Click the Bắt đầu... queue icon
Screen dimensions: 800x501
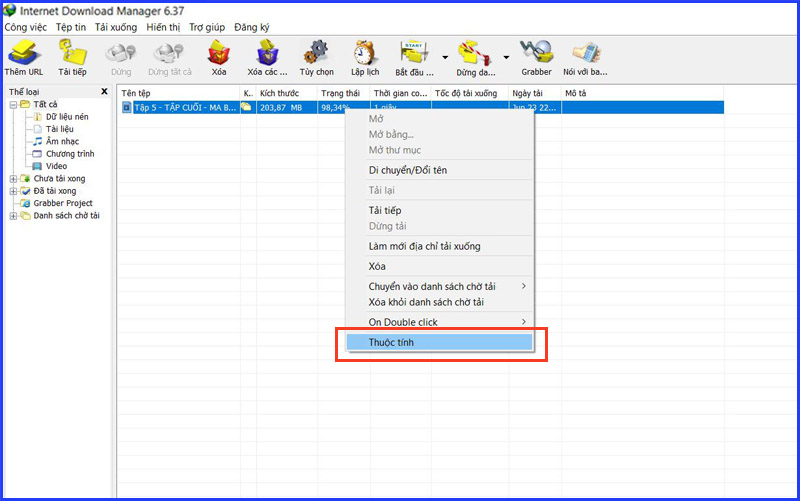pyautogui.click(x=414, y=53)
